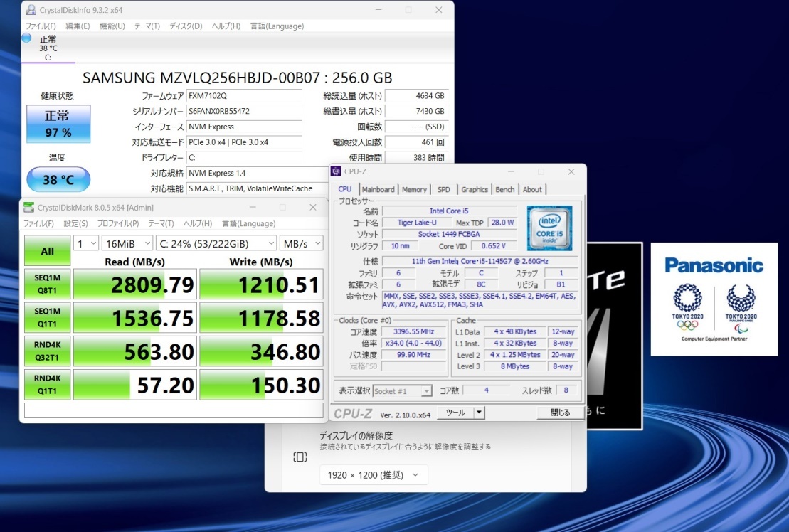Switch to the Mainboard tab in CPU-Z
This screenshot has width=789, height=532.
(x=378, y=190)
